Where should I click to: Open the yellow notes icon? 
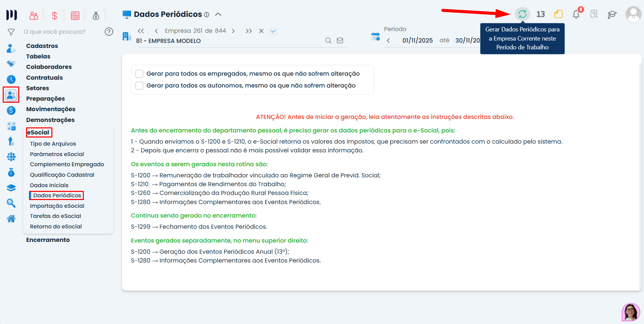pyautogui.click(x=558, y=14)
